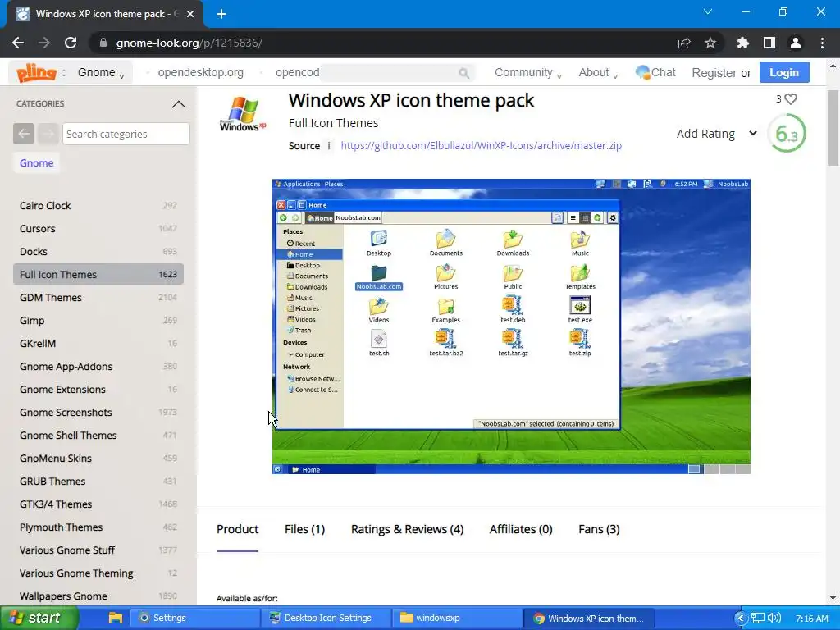
Task: Click the categories forward arrow button
Action: (x=48, y=134)
